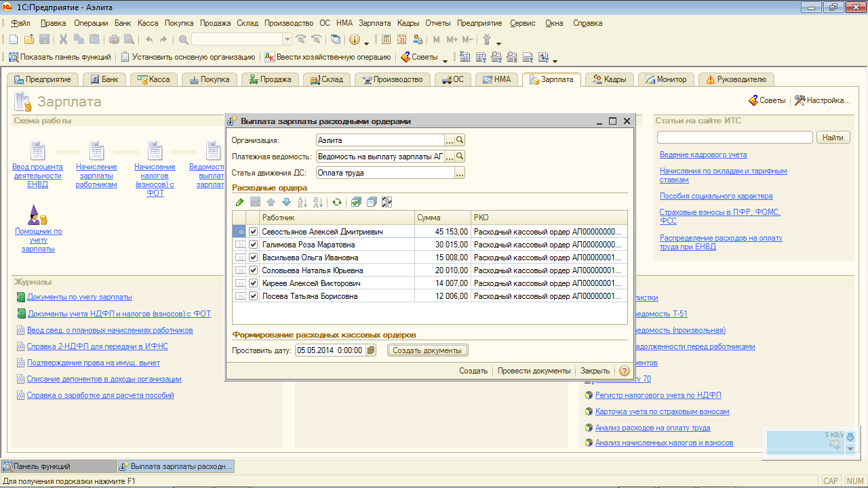Click the check all rows icon

click(x=356, y=202)
